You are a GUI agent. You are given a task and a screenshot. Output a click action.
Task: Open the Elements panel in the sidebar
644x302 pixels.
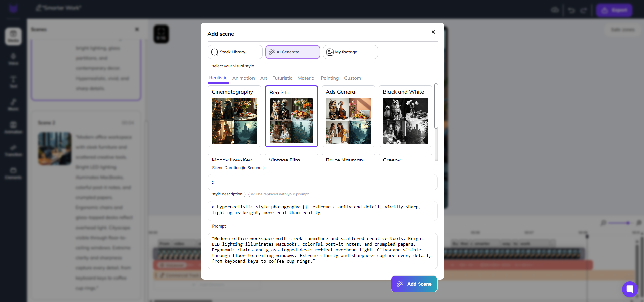click(13, 173)
